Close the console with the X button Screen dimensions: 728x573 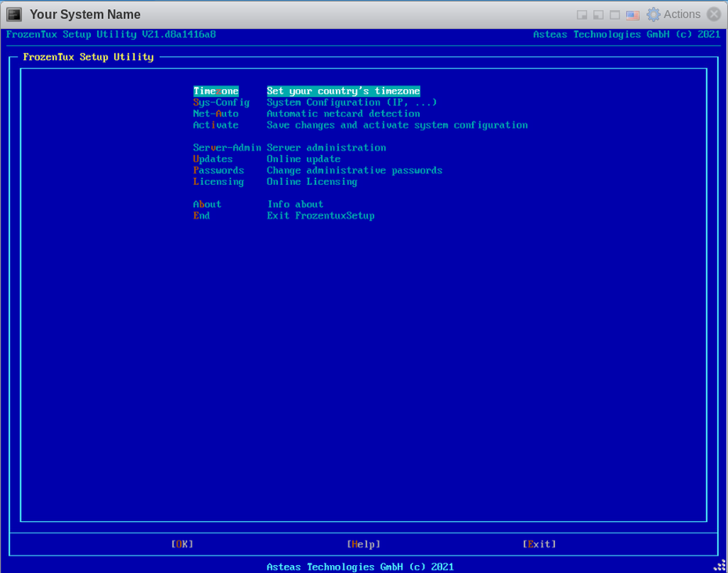714,15
